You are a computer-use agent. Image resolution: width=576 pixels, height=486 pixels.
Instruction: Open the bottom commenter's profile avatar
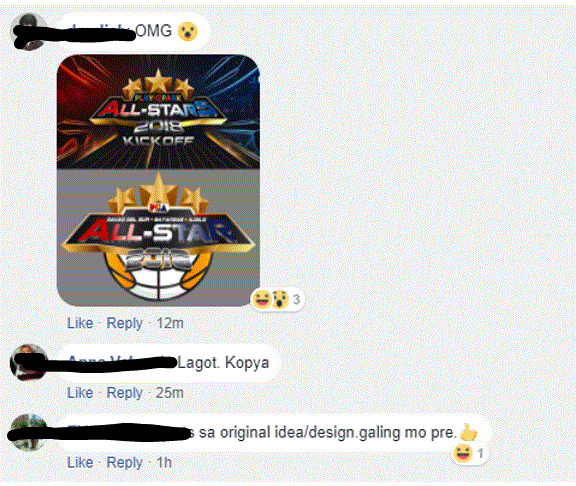coord(28,432)
